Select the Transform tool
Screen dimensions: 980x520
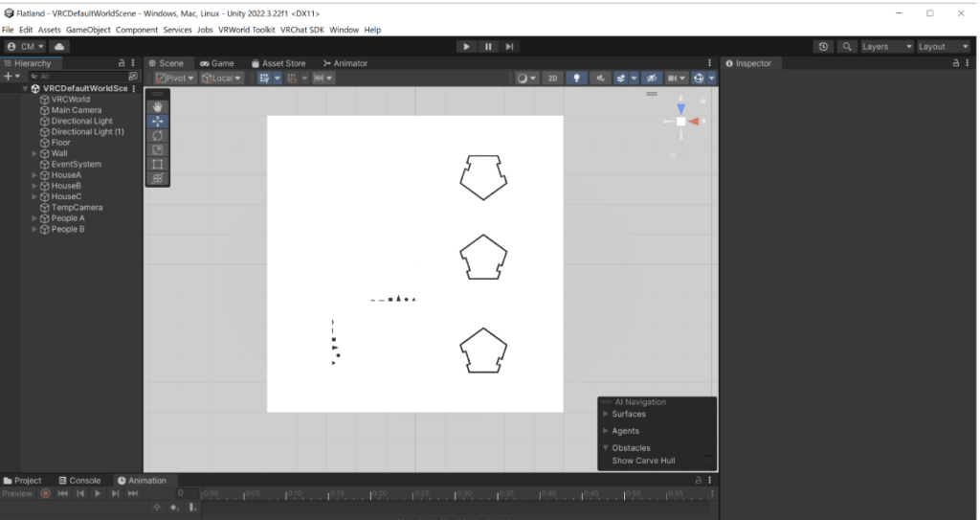(x=158, y=178)
